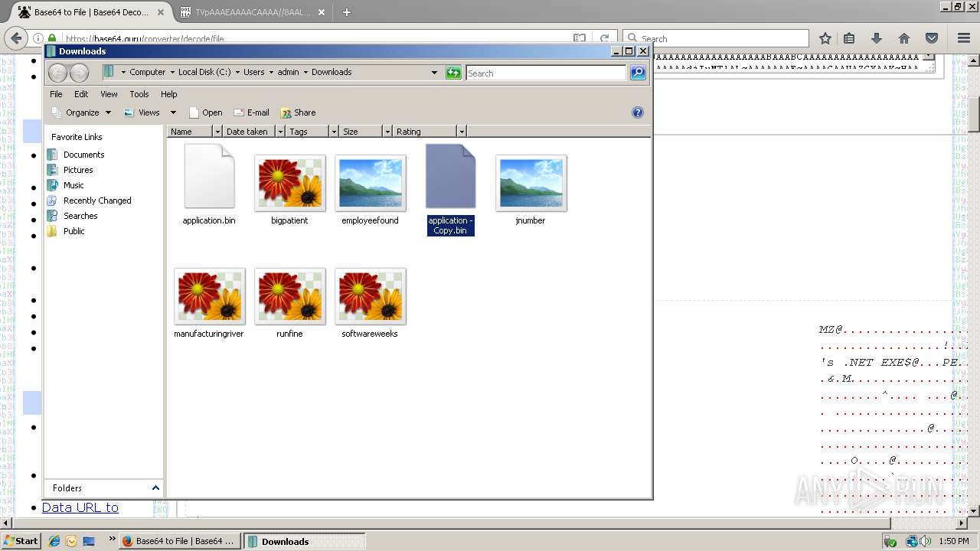
Task: Click the Share toolbar button
Action: pyautogui.click(x=298, y=112)
